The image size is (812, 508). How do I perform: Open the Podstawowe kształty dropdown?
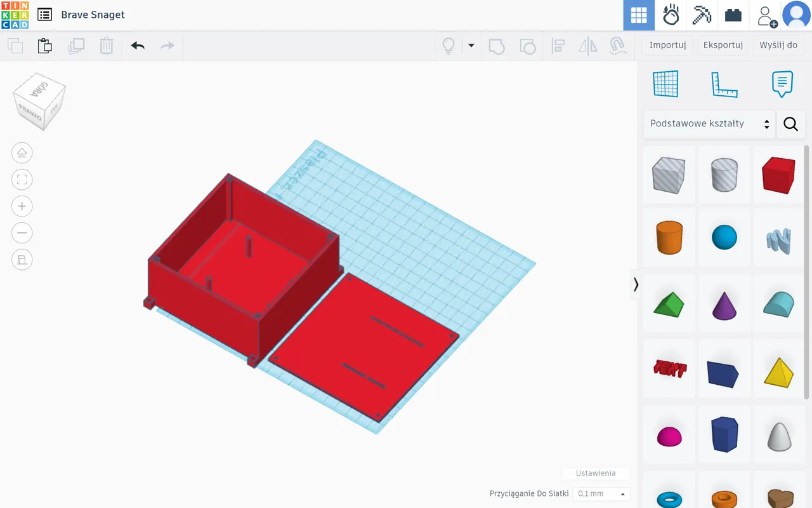(x=704, y=123)
